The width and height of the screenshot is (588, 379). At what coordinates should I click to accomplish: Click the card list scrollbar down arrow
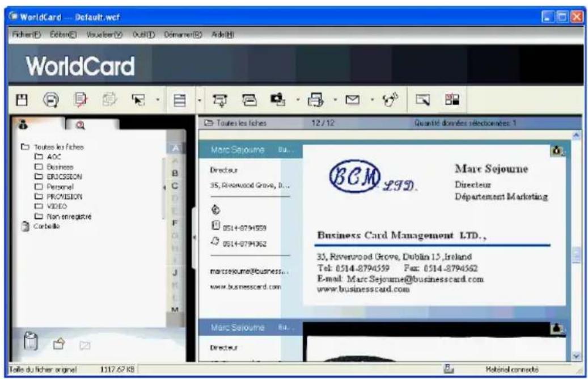coord(576,356)
